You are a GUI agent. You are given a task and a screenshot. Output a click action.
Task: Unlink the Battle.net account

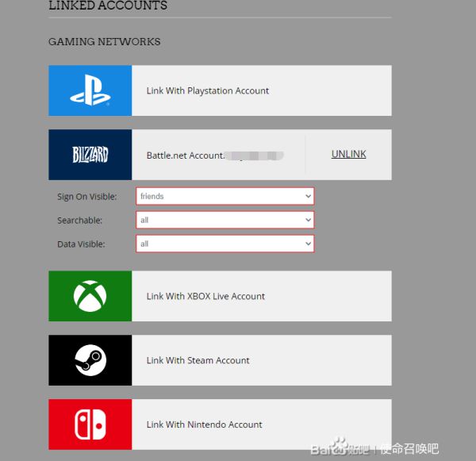pos(348,155)
